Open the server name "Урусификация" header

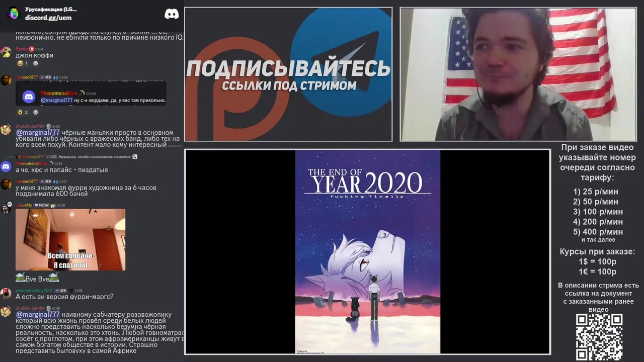[51, 10]
